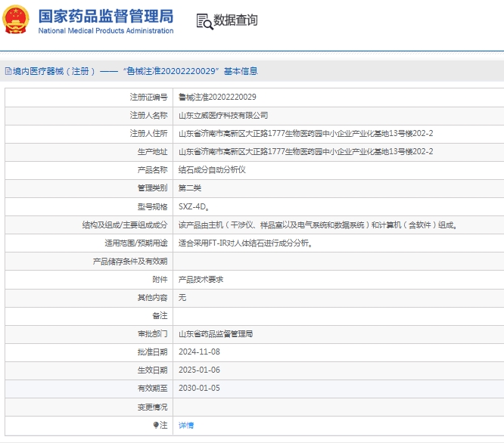
Task: Click the 产品技术要求 attachment entry
Action: tap(201, 279)
